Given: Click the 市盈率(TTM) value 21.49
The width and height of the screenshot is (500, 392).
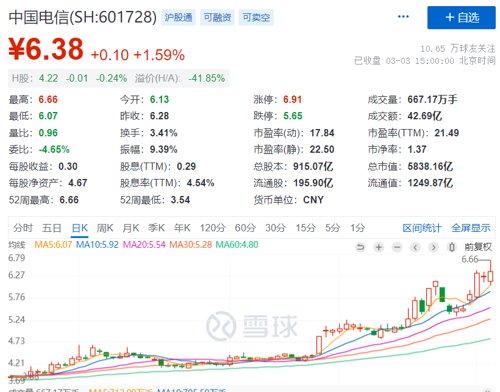Looking at the screenshot, I should [447, 133].
